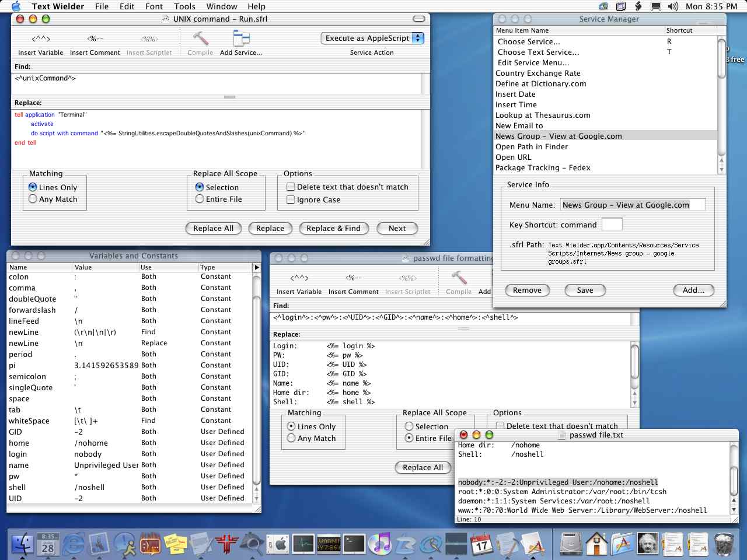Open QuickTime Player in the Dock
This screenshot has height=560, width=747.
[x=431, y=545]
